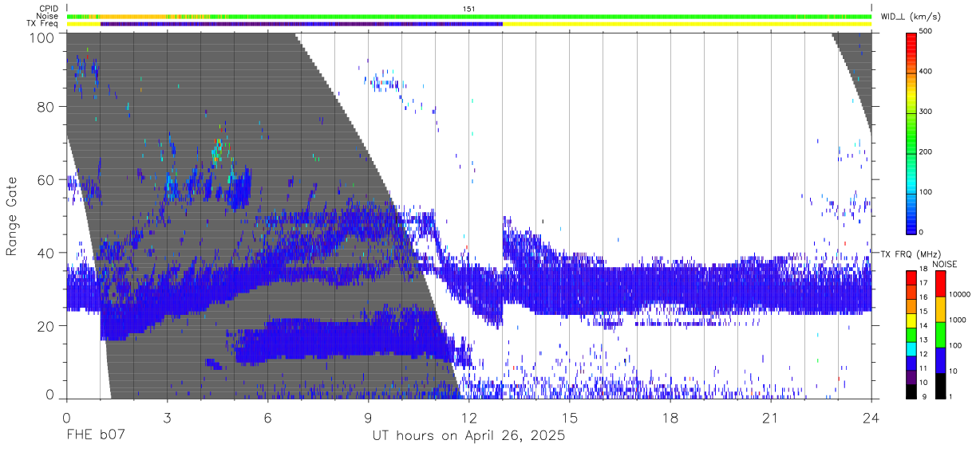The width and height of the screenshot is (980, 452).
Task: Click the 3 tick on UT hours axis
Action: coord(167,418)
